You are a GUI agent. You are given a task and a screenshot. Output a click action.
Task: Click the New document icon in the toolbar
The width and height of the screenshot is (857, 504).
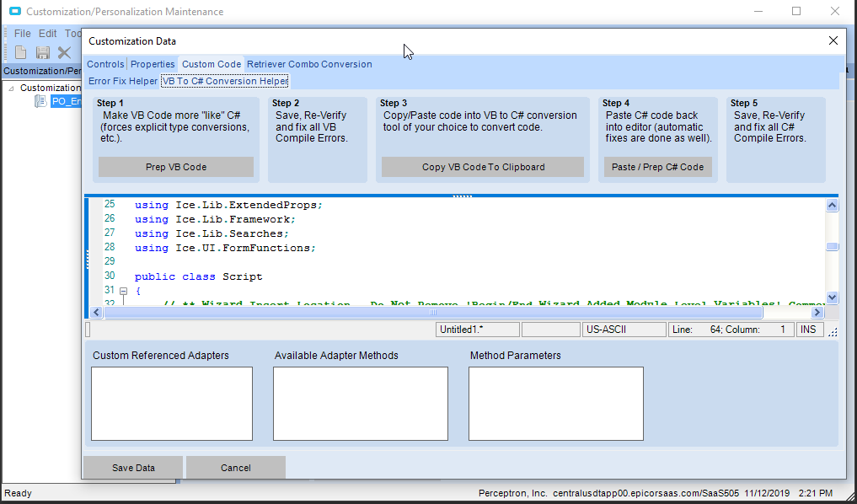21,52
